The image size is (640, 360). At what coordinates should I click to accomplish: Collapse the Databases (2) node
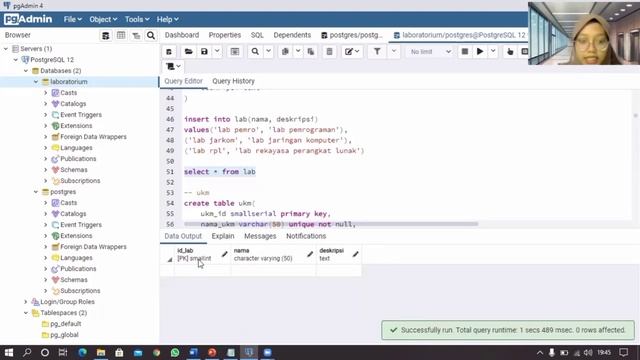pyautogui.click(x=26, y=71)
